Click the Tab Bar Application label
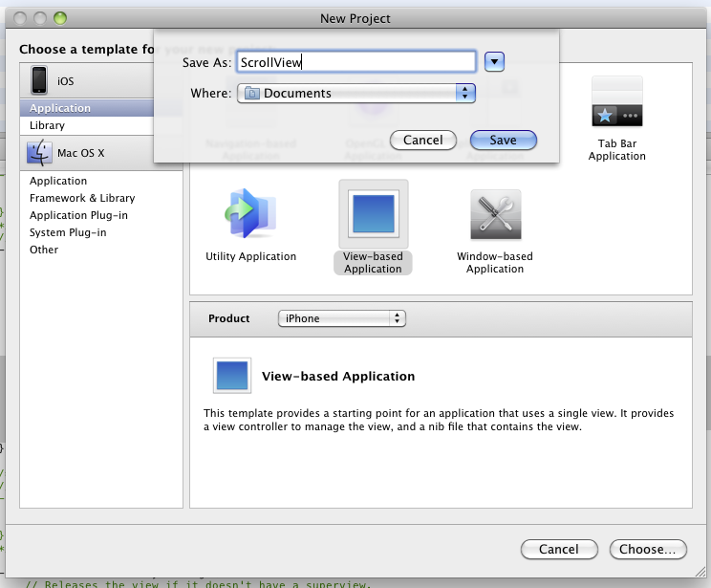Image resolution: width=711 pixels, height=588 pixels. click(616, 150)
